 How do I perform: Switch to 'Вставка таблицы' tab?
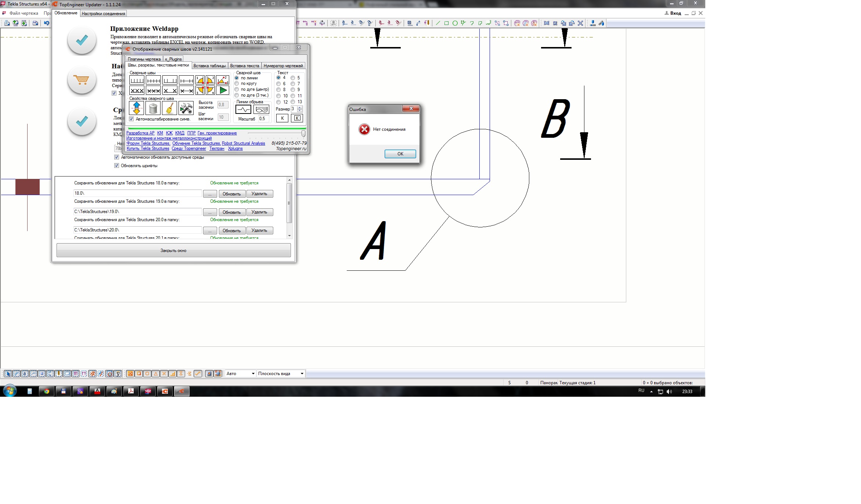point(209,66)
